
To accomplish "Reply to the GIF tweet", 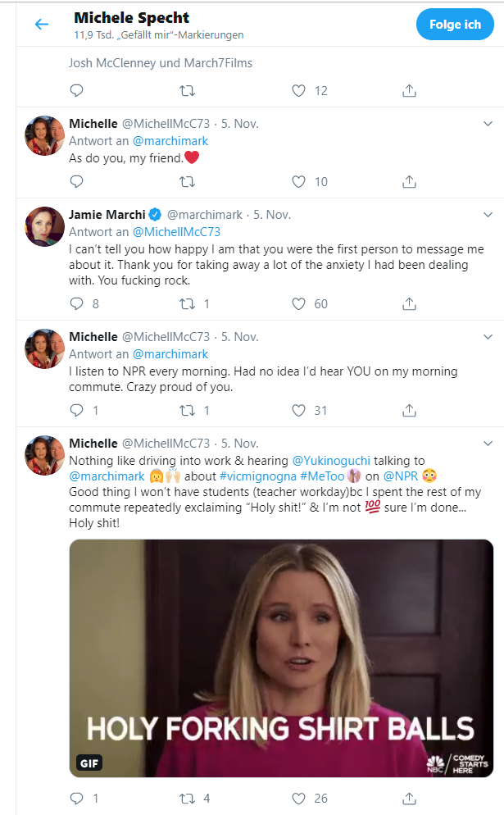I will point(76,799).
